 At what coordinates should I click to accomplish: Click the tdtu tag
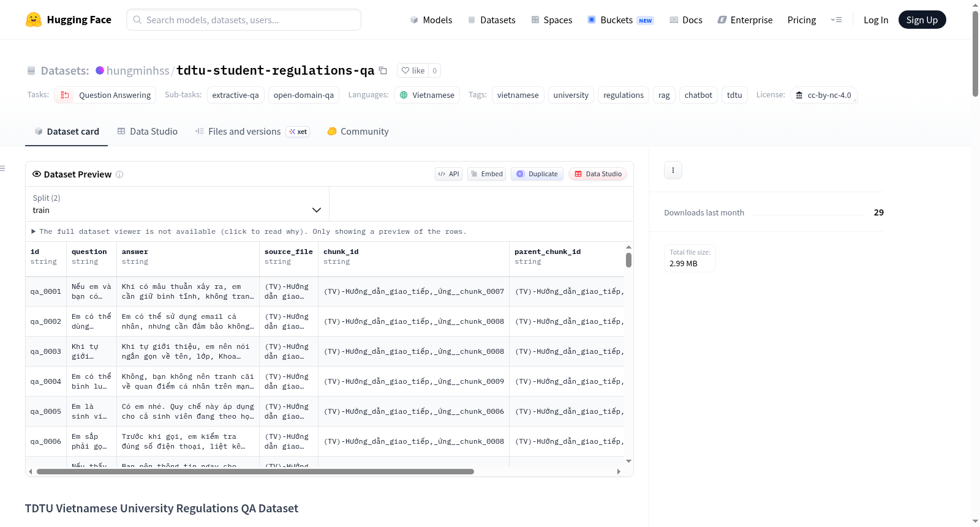734,95
